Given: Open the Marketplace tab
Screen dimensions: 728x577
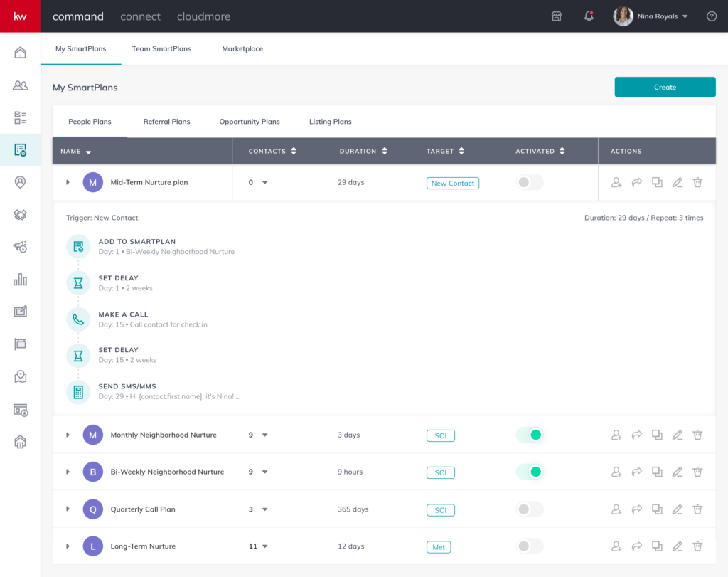Looking at the screenshot, I should (242, 49).
